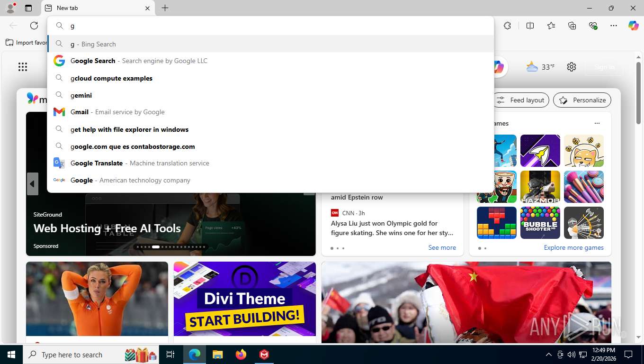The height and width of the screenshot is (364, 644).
Task: Choose 'get help with file explorer in windows'
Action: click(x=270, y=129)
